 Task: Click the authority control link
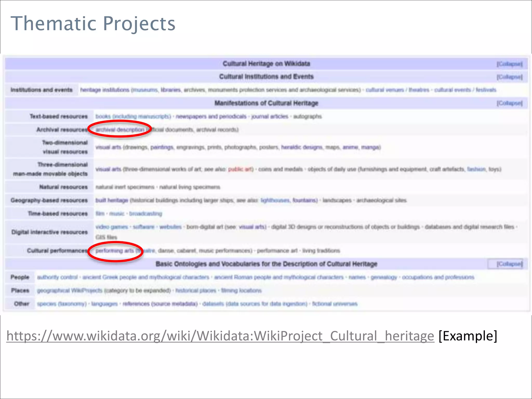pos(57,277)
